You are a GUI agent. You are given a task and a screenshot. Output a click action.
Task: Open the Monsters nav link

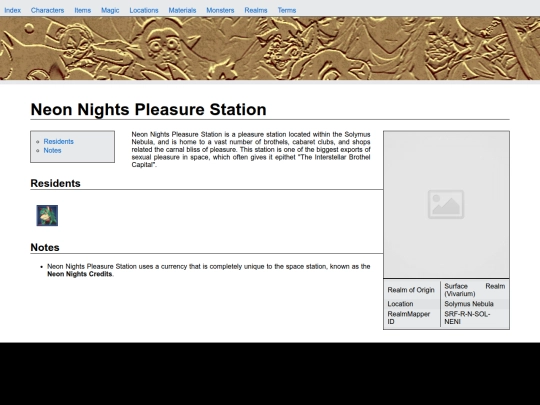point(220,10)
